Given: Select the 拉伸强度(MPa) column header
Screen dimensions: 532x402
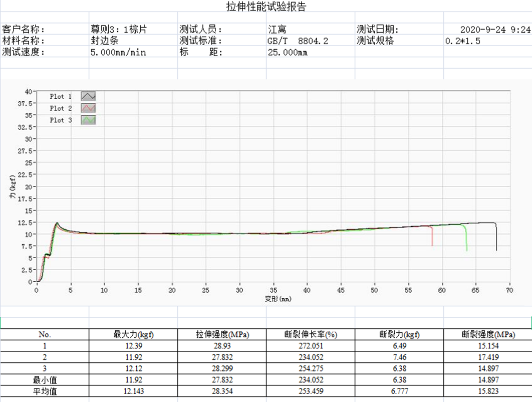Looking at the screenshot, I should pyautogui.click(x=222, y=335).
